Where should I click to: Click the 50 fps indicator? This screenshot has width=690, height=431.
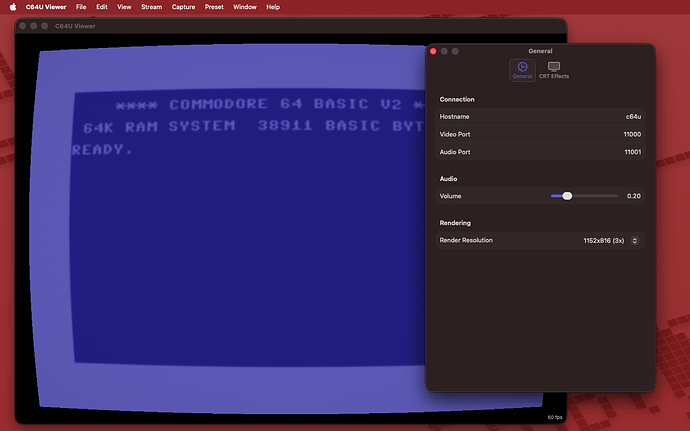[554, 417]
